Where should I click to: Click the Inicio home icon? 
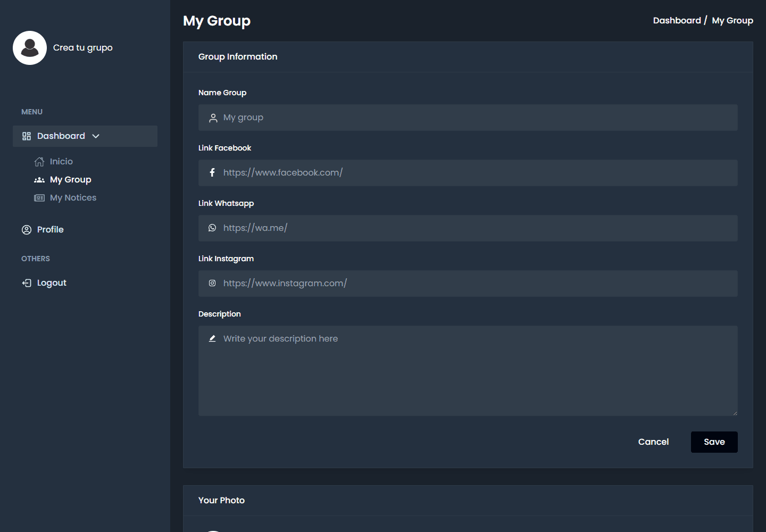click(x=39, y=162)
